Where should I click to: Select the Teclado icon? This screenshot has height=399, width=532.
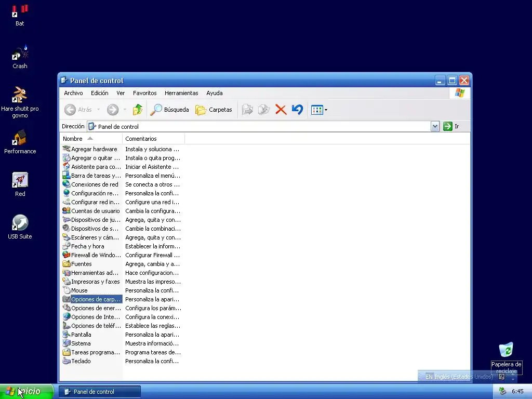click(66, 361)
